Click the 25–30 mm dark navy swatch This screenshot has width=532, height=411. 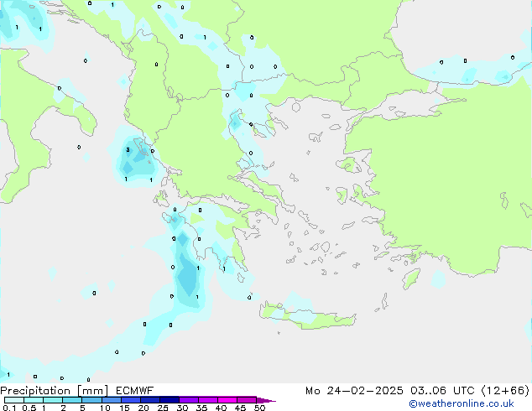[169, 400]
